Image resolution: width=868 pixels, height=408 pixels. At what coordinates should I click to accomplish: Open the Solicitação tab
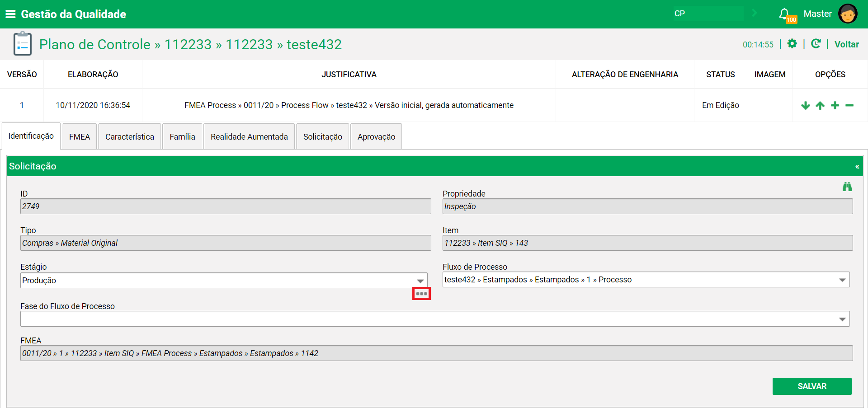[x=323, y=136]
